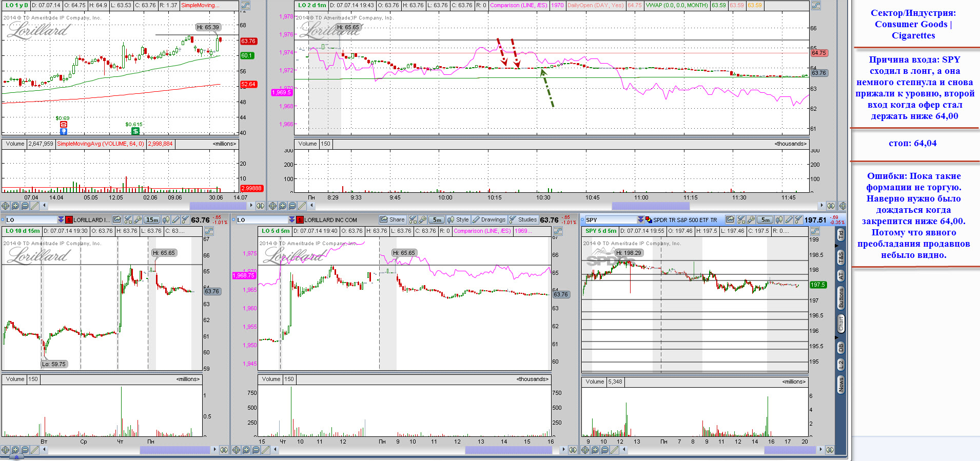Open AT sidebar tab
The width and height of the screenshot is (980, 461).
(x=841, y=276)
